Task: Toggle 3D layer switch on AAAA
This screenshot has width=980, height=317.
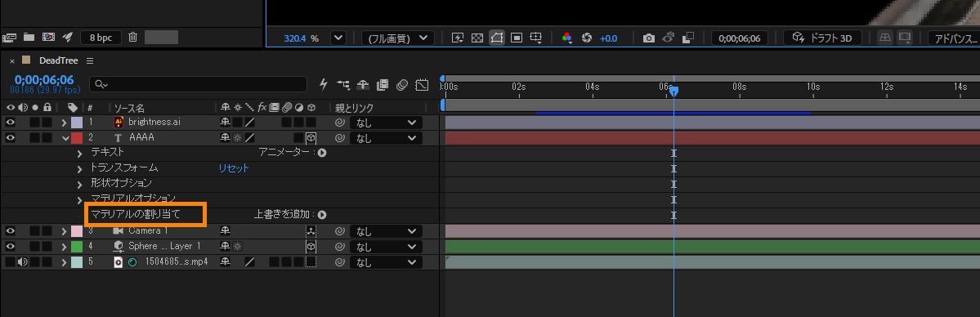Action: tap(311, 138)
